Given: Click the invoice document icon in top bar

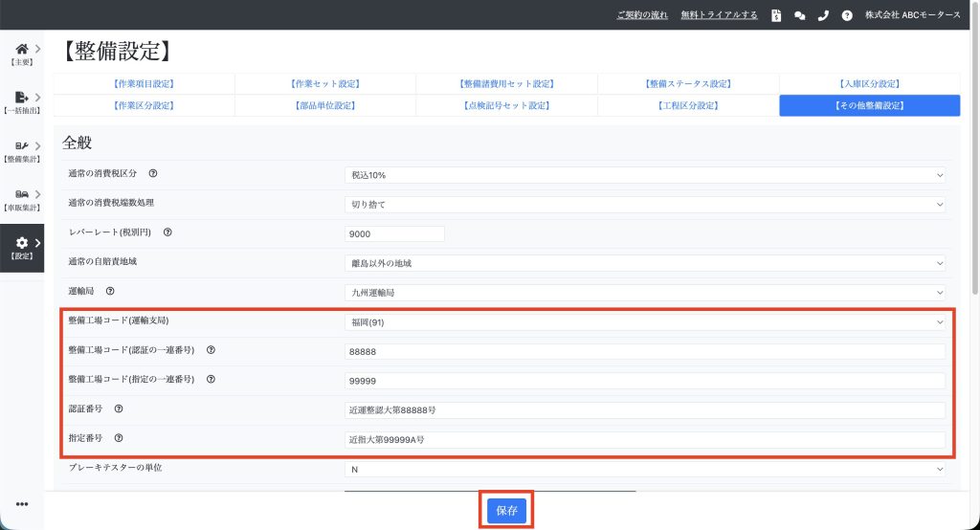Looking at the screenshot, I should point(776,15).
